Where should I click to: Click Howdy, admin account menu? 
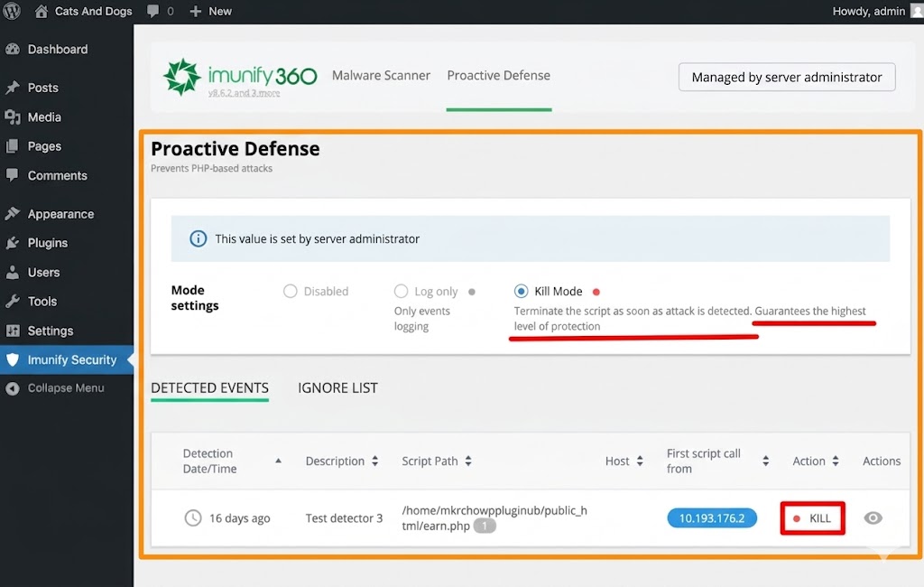tap(868, 11)
